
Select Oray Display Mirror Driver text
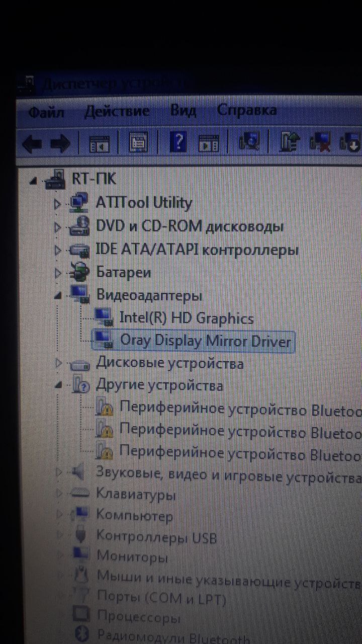[205, 341]
